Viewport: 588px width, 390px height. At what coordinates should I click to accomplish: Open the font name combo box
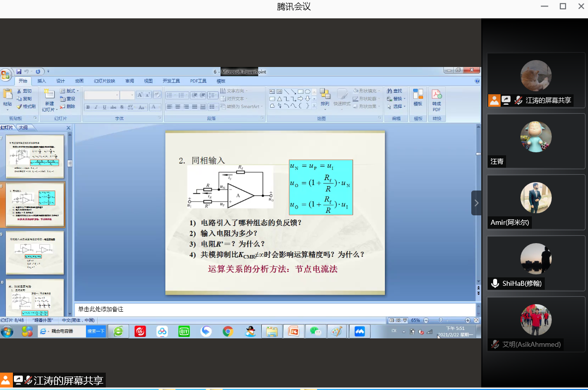[102, 95]
